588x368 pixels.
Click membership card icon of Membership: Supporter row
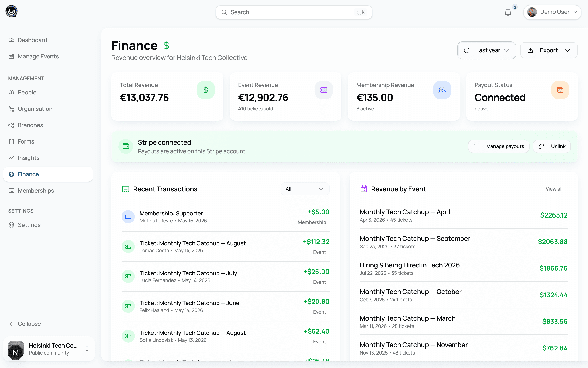[128, 217]
